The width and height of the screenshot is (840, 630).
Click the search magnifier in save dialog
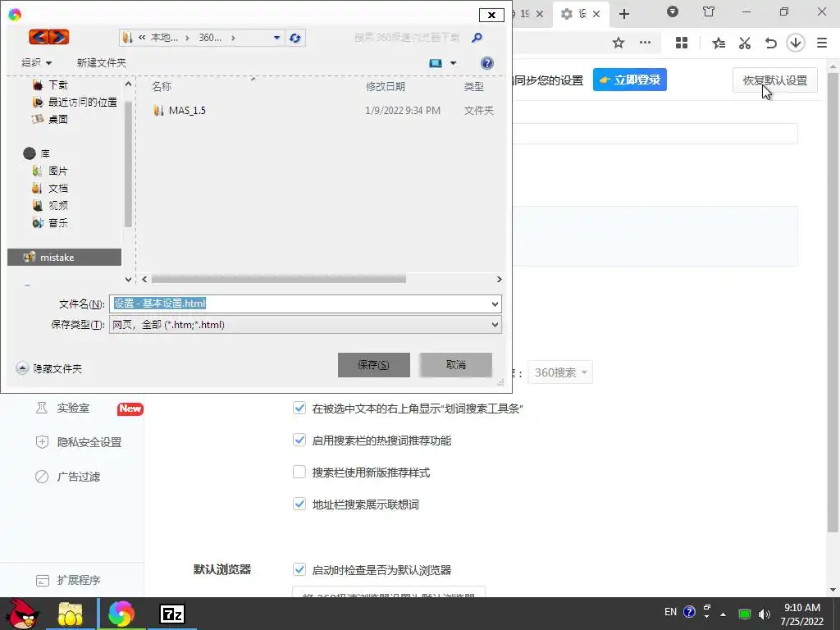[477, 38]
